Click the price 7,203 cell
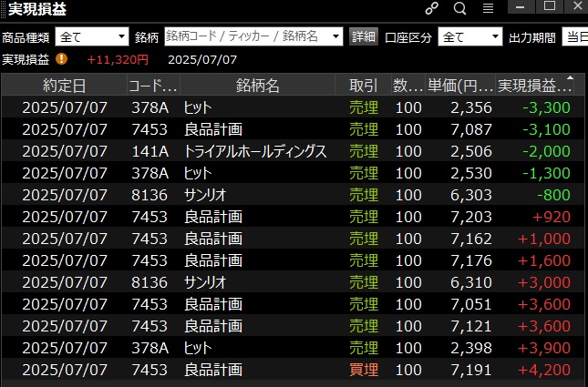Viewport: 588px width, 387px height. pyautogui.click(x=471, y=217)
